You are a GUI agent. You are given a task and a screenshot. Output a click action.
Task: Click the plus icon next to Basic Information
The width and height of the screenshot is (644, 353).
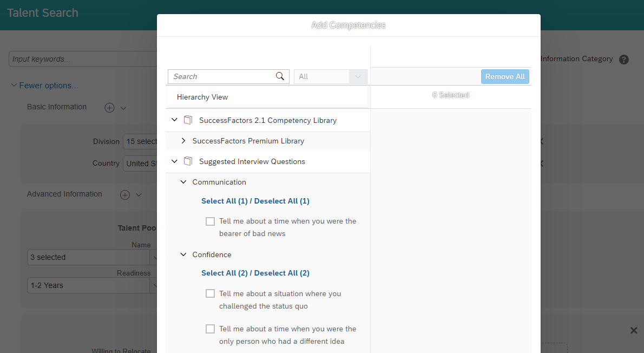(109, 108)
